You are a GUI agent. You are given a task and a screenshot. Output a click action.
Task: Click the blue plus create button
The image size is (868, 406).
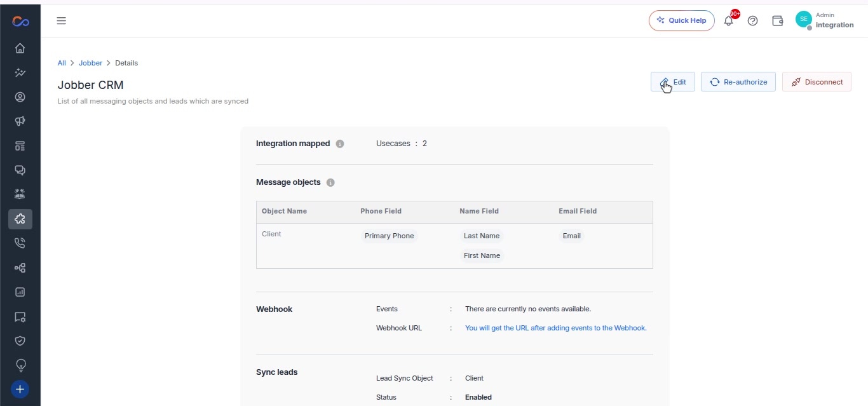point(20,389)
